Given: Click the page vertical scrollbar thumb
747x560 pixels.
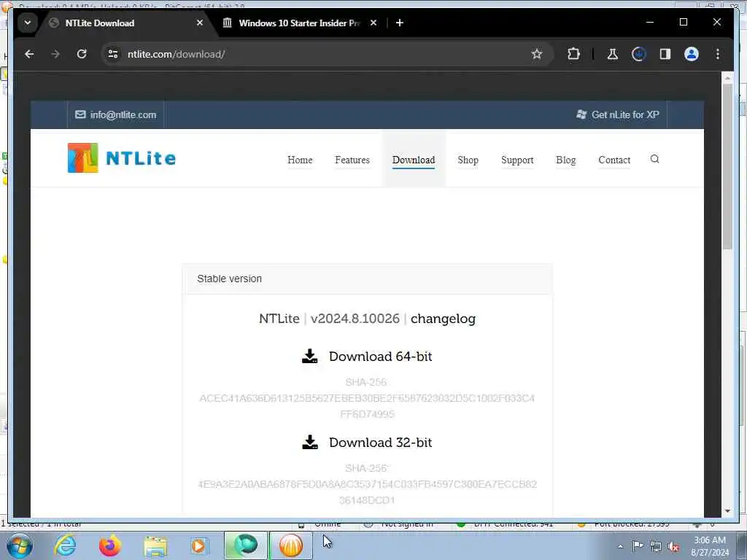Looking at the screenshot, I should pos(727,167).
